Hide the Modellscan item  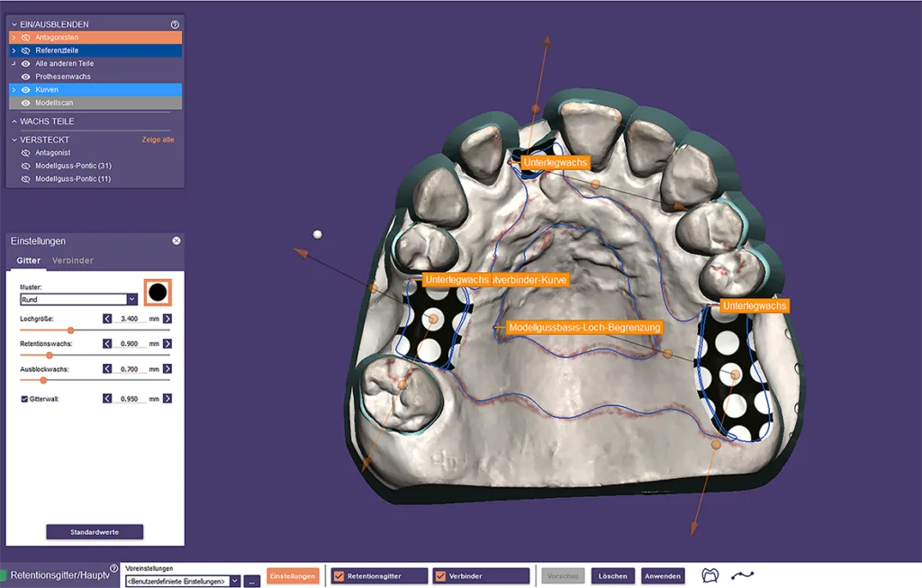(26, 103)
